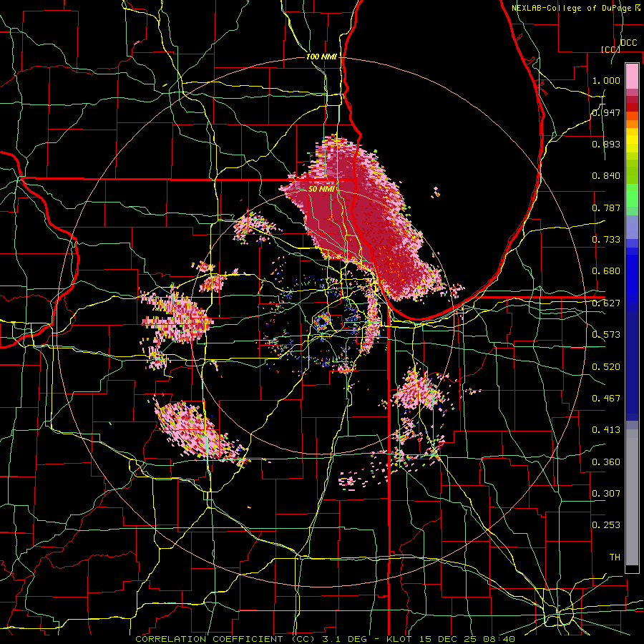Click the NEXLAB-College of DuPage label
The width and height of the screenshot is (644, 644).
click(x=577, y=8)
